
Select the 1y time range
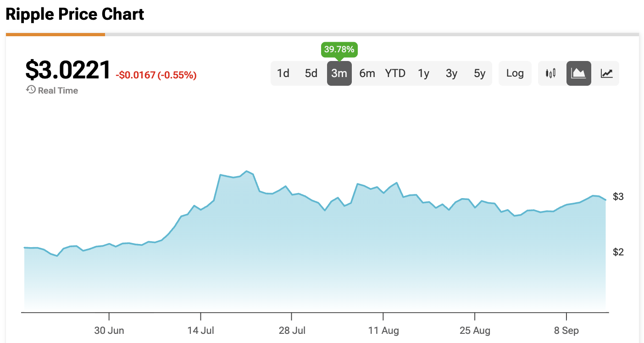tap(423, 73)
